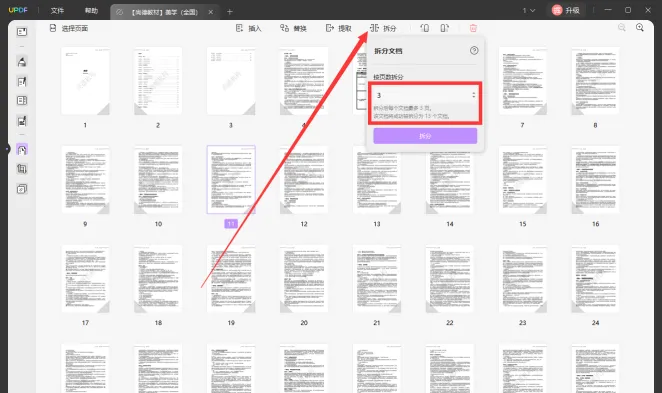Rotate pages clockwise
The height and width of the screenshot is (393, 662).
444,28
